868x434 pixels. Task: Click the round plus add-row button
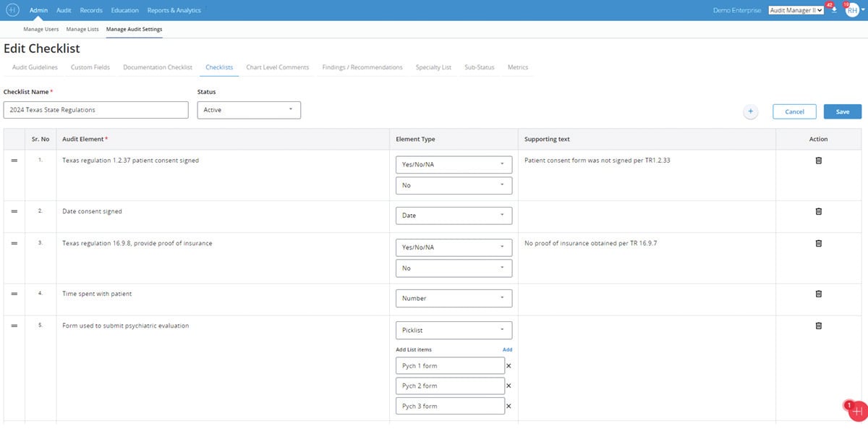click(x=750, y=111)
